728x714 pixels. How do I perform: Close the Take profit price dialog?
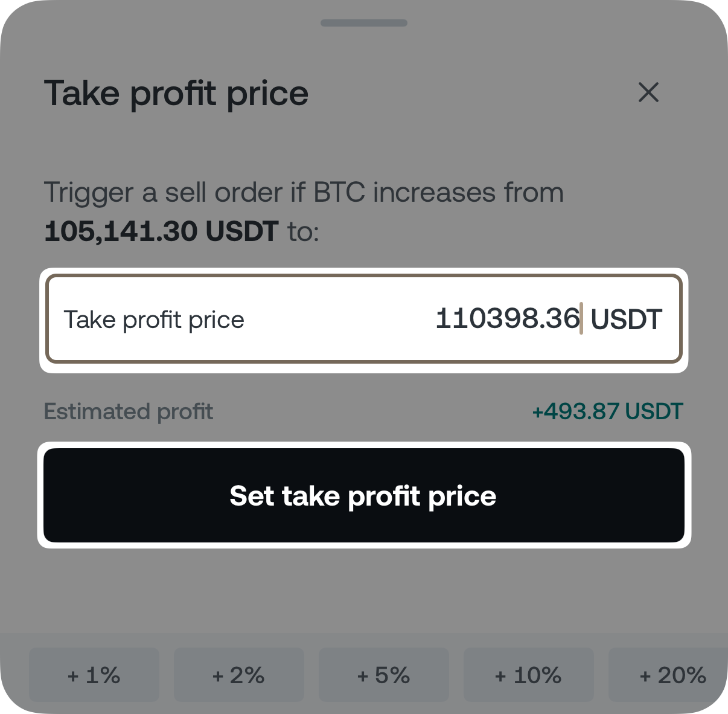point(648,93)
